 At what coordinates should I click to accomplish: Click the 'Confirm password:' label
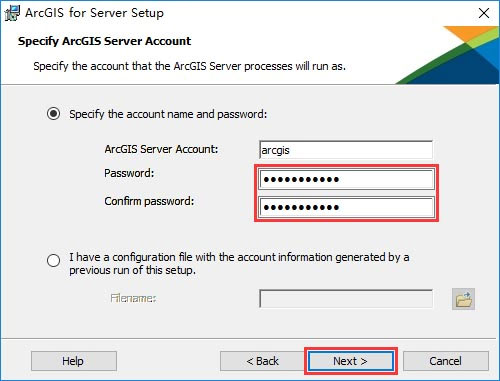(149, 201)
